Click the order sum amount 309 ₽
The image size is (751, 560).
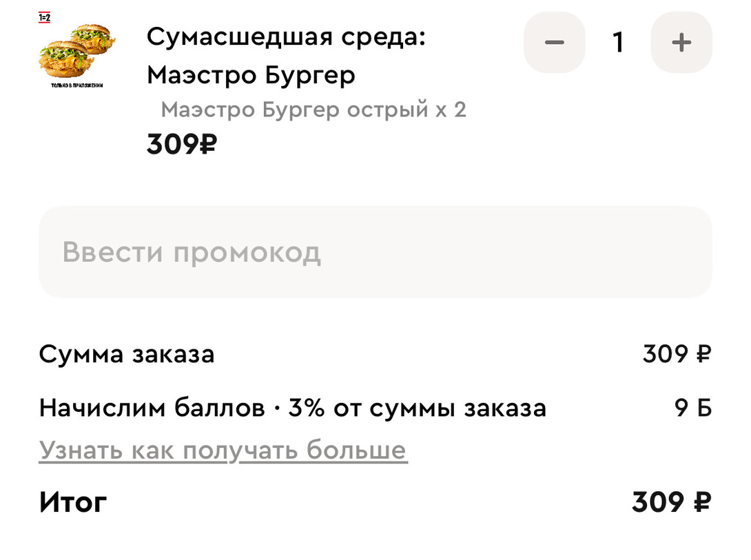pos(677,354)
